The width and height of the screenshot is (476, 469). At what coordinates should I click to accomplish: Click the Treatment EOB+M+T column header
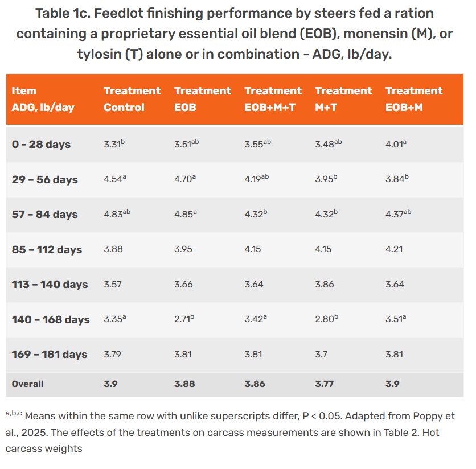point(273,99)
